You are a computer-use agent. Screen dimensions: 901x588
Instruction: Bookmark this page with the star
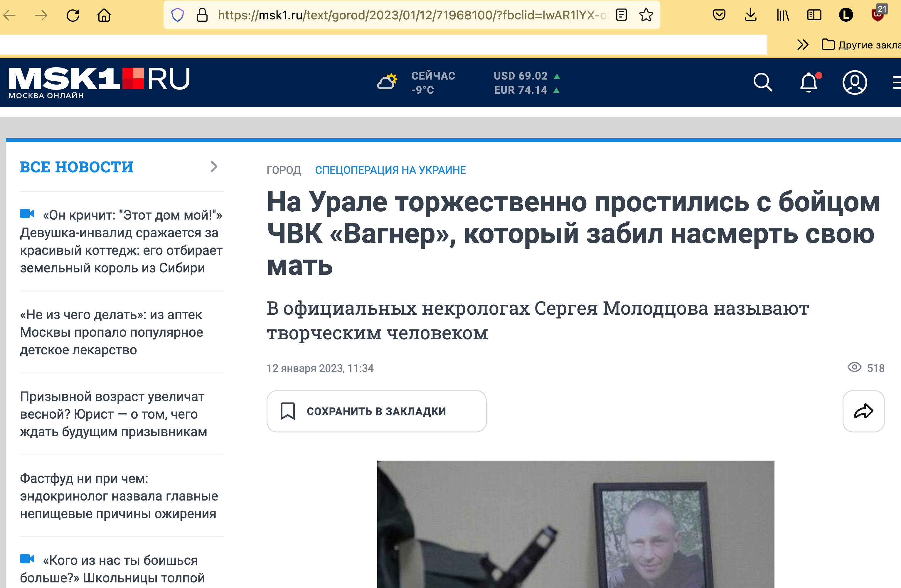(646, 15)
